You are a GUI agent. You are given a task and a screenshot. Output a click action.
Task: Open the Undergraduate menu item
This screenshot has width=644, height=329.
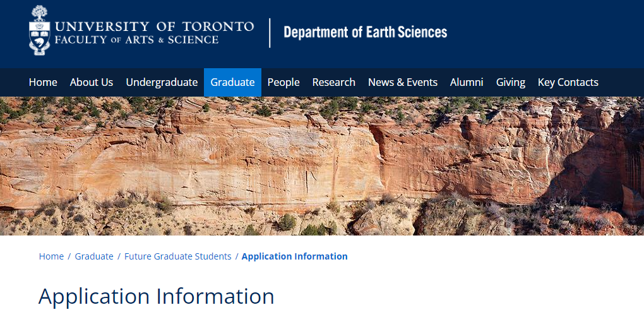coord(162,82)
